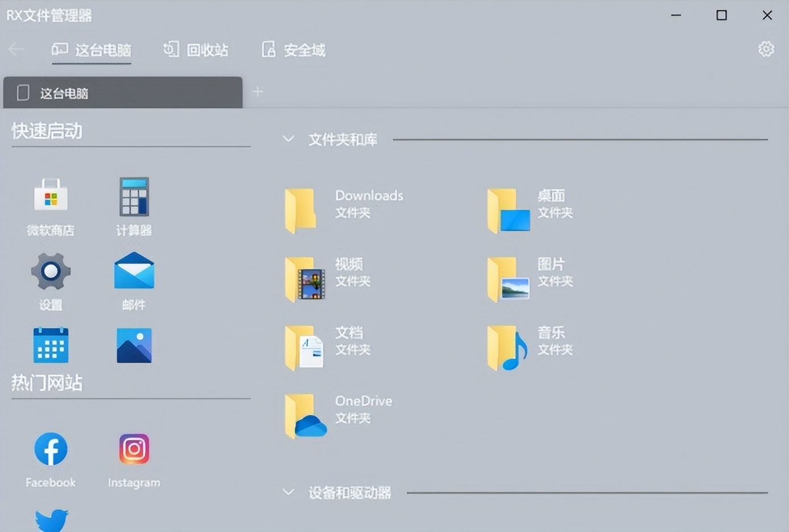789x532 pixels.
Task: Navigate back with the arrow button
Action: [16, 50]
